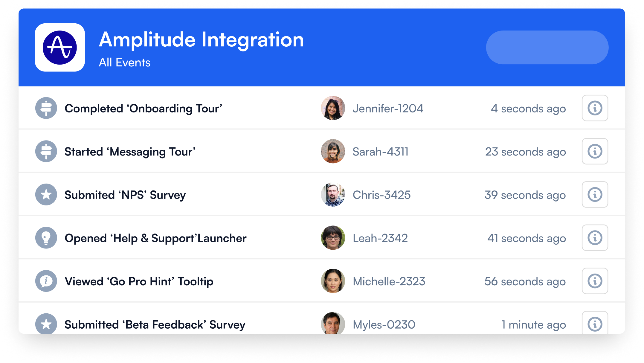
Task: Open info for Jennifer-1204's event
Action: (595, 108)
